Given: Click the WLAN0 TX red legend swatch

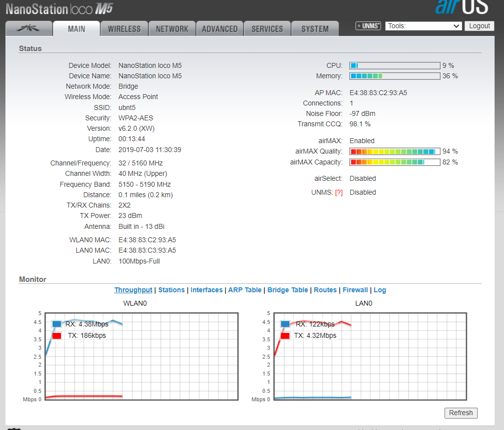Looking at the screenshot, I should 56,335.
